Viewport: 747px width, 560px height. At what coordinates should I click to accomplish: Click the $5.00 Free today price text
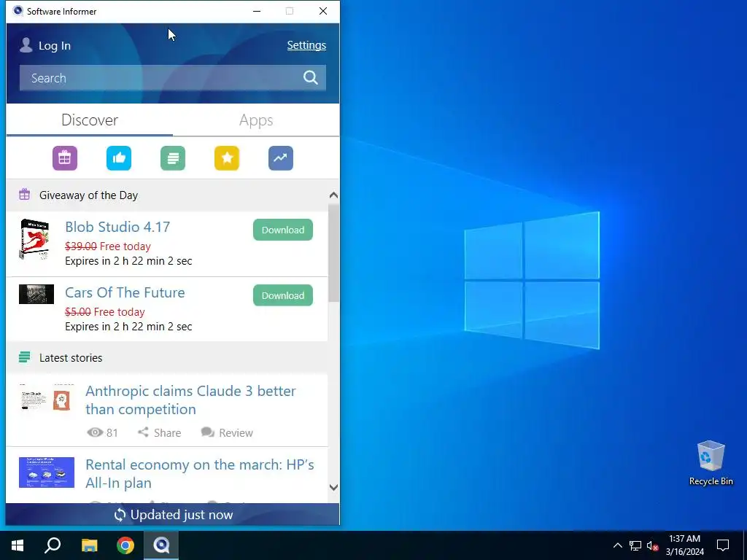(x=105, y=312)
